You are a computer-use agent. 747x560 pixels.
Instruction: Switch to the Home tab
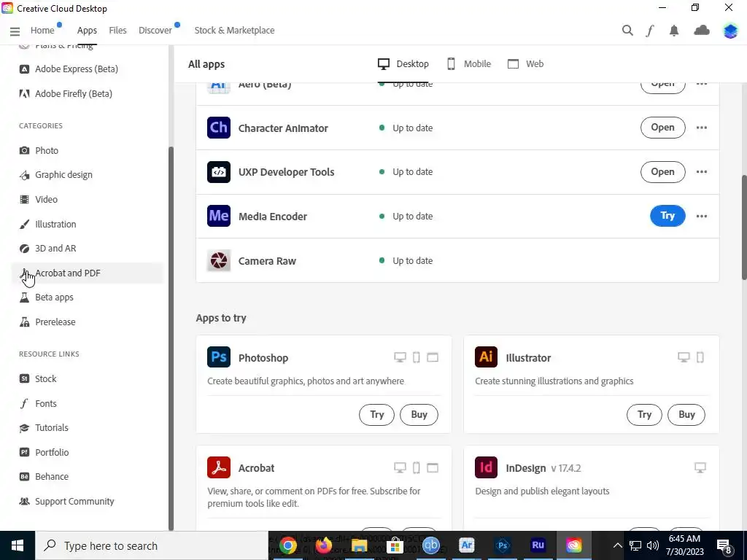click(x=42, y=31)
